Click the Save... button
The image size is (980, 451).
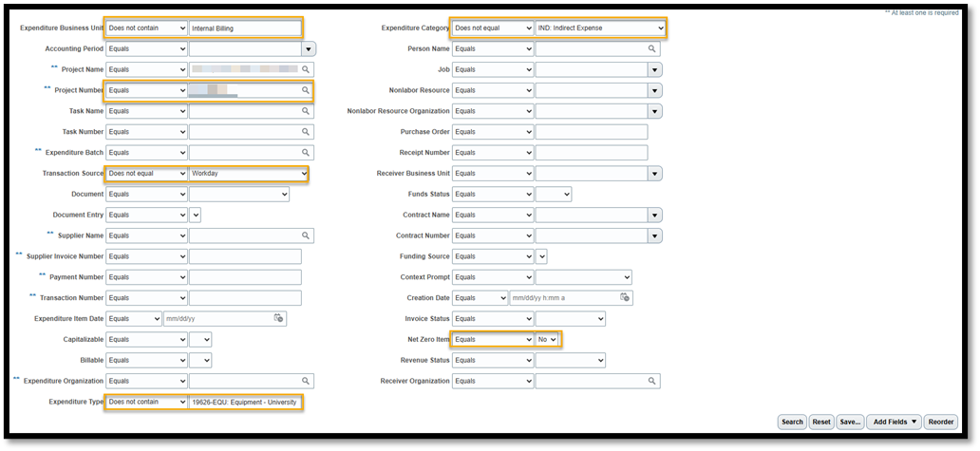click(850, 422)
